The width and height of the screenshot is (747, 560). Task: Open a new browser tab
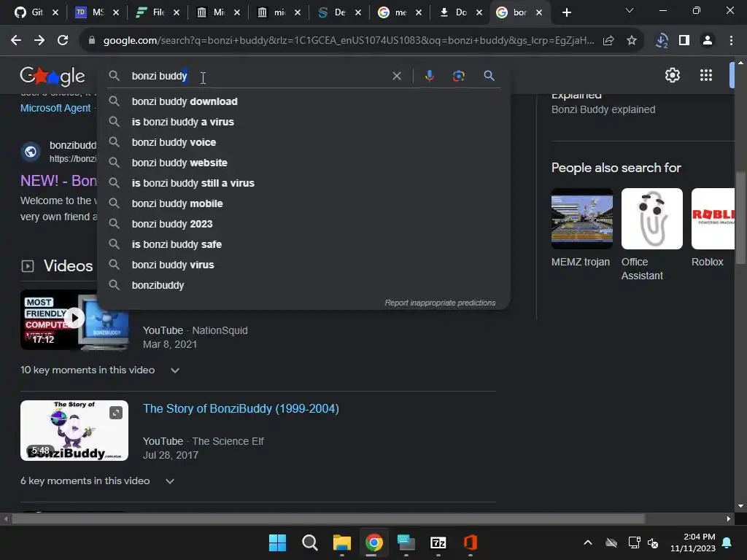(x=566, y=12)
